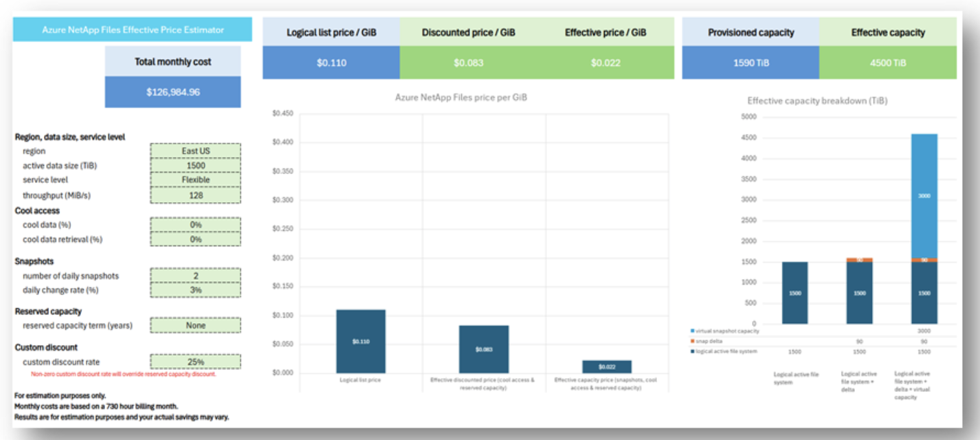The image size is (980, 440).
Task: Select the throughput field showing 128
Action: [x=194, y=195]
